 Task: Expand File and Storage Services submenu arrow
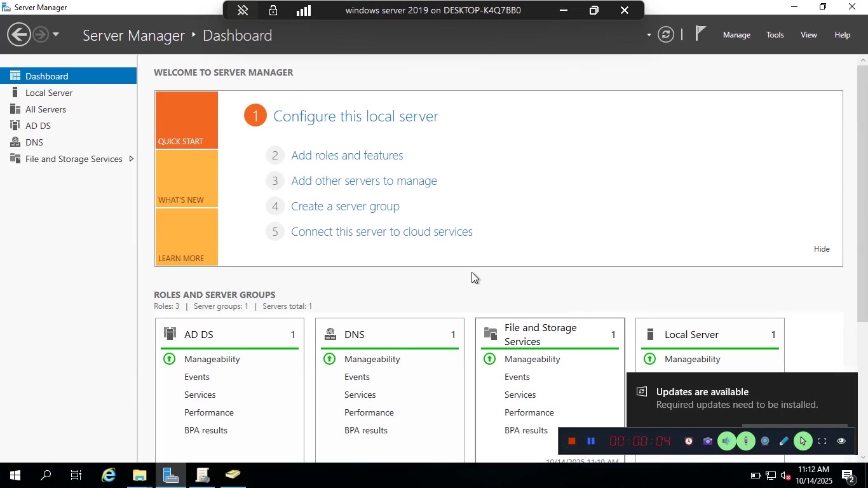pos(131,159)
